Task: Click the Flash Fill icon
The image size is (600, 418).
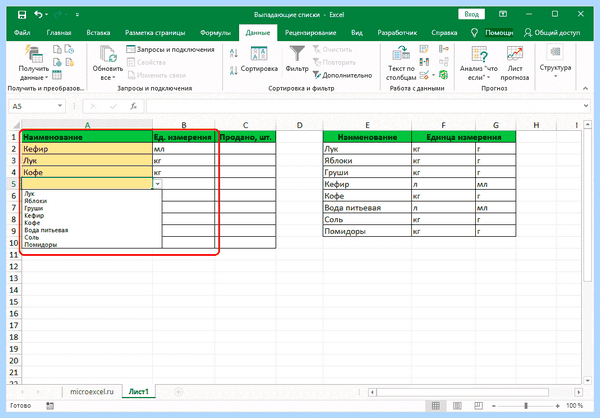Action: coord(424,49)
